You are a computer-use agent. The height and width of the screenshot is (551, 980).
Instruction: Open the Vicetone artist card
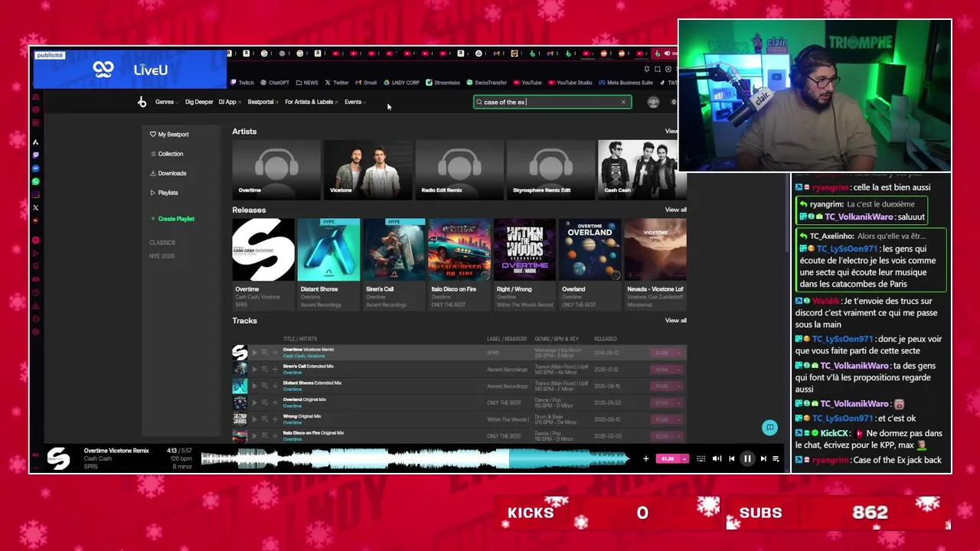[x=367, y=169]
